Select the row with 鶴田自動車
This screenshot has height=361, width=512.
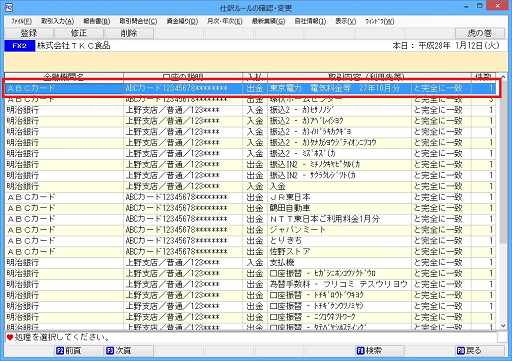pos(250,208)
